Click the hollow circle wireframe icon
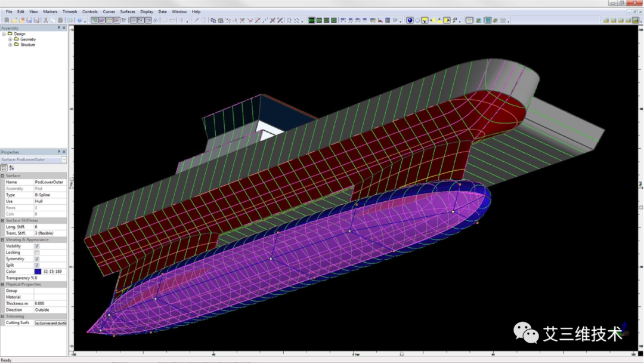Image resolution: width=644 pixels, height=363 pixels. click(x=417, y=20)
